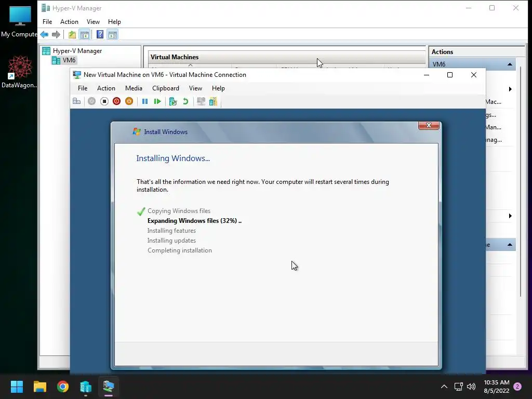This screenshot has width=532, height=399.
Task: Click the red Shut Down icon
Action: click(x=117, y=101)
